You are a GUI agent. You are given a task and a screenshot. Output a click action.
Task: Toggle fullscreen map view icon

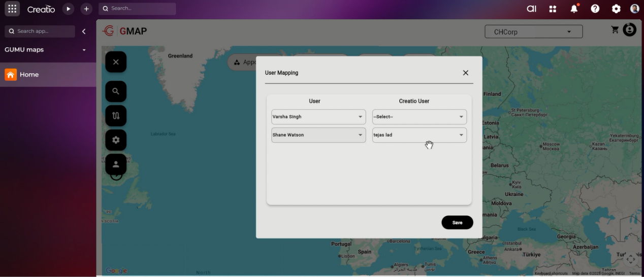coord(631,259)
